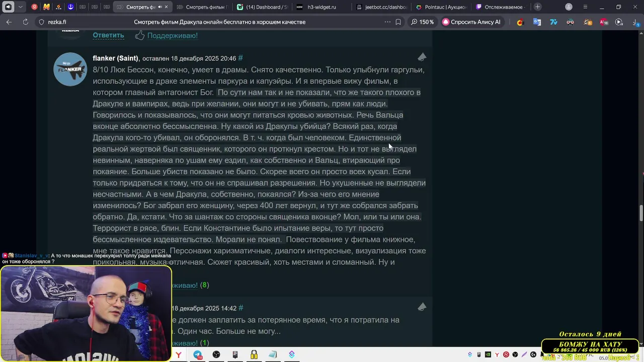This screenshot has width=644, height=362.
Task: Click report flag icon on 14:42 comment
Action: pyautogui.click(x=422, y=307)
